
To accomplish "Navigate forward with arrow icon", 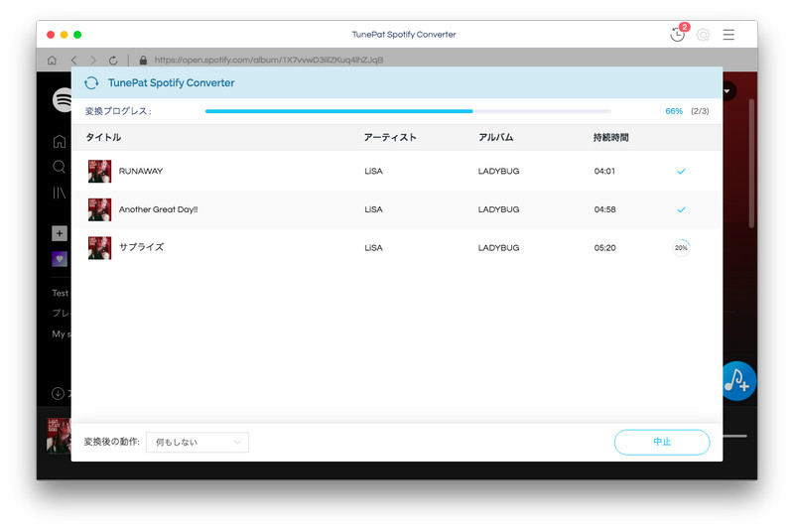I will tap(93, 61).
